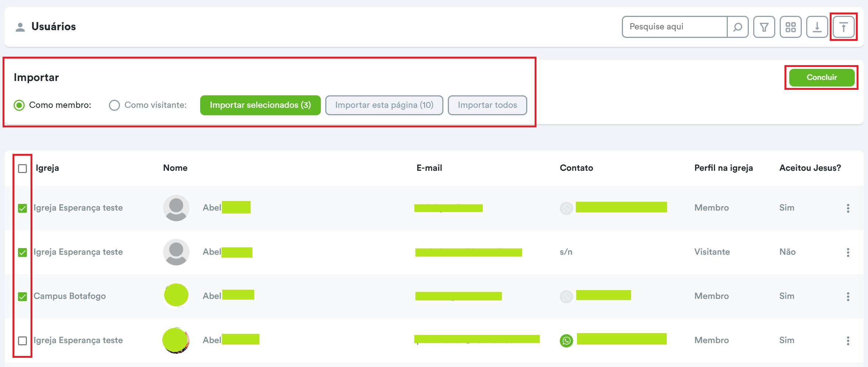Open three-dot menu for Campus Botafogo row
This screenshot has height=367, width=868.
point(848,296)
